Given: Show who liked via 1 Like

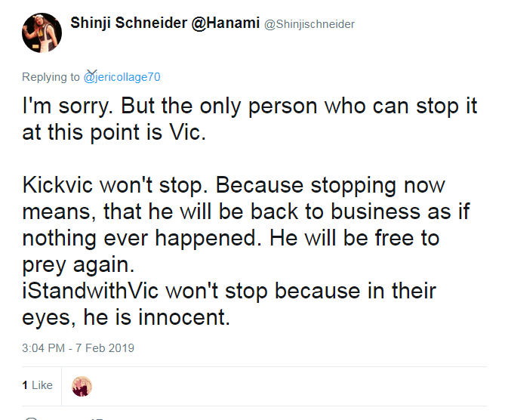Looking at the screenshot, I should [x=37, y=385].
